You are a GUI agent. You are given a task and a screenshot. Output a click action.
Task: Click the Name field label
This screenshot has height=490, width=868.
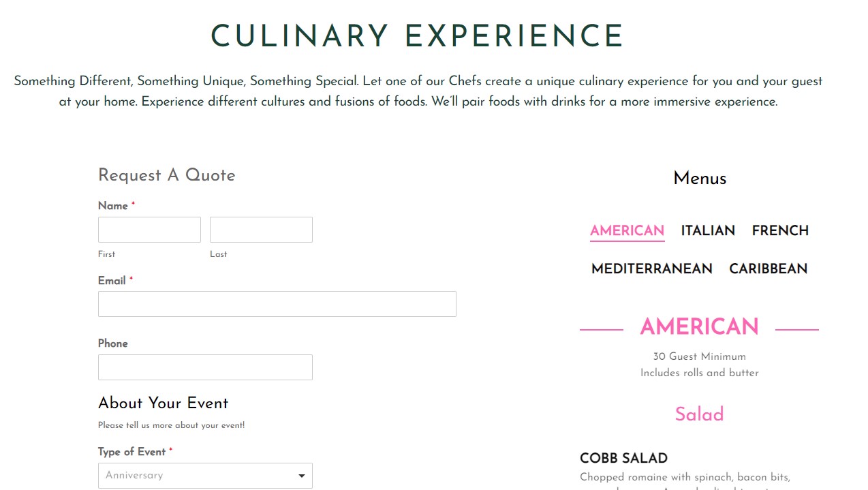click(113, 206)
